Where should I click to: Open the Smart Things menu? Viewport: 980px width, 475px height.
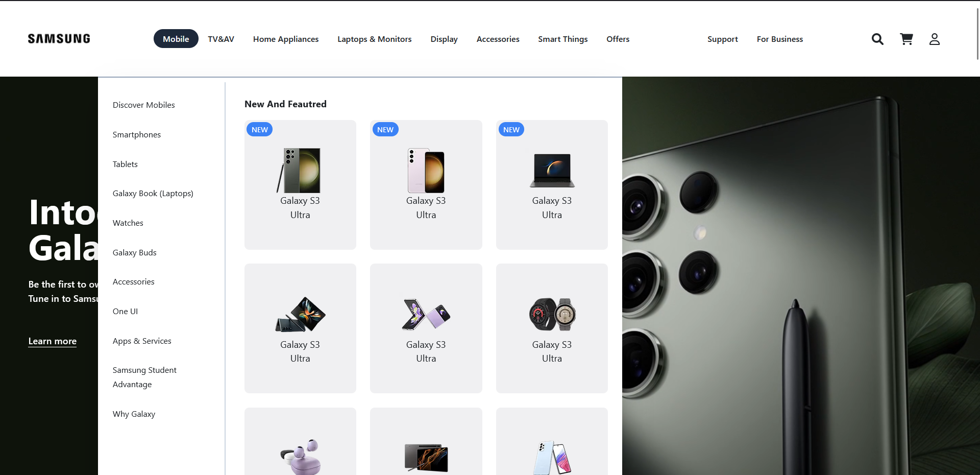coord(563,39)
